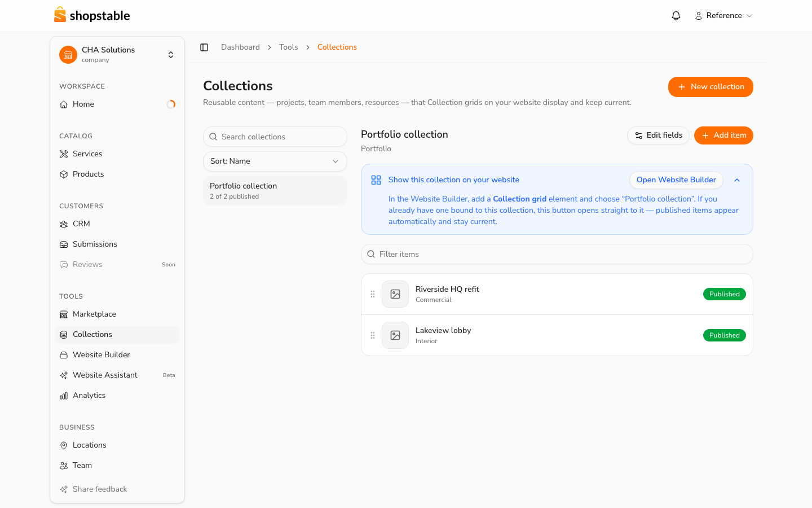Click the Website Builder icon

pos(64,355)
